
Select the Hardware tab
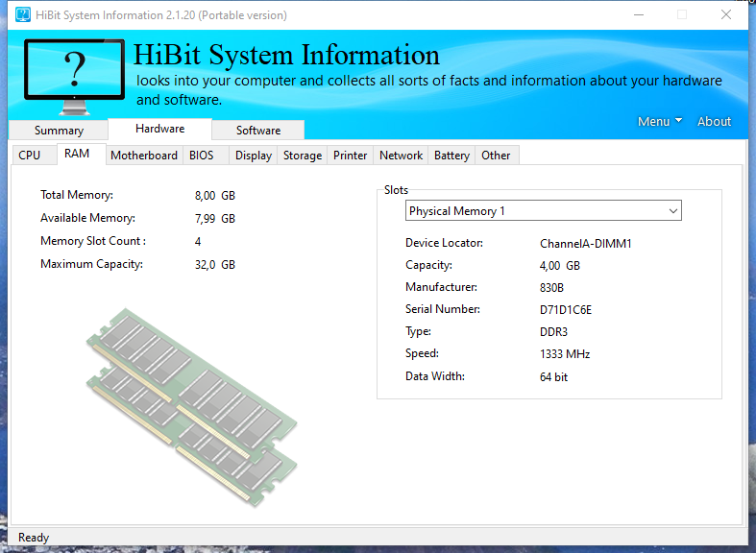click(x=159, y=129)
